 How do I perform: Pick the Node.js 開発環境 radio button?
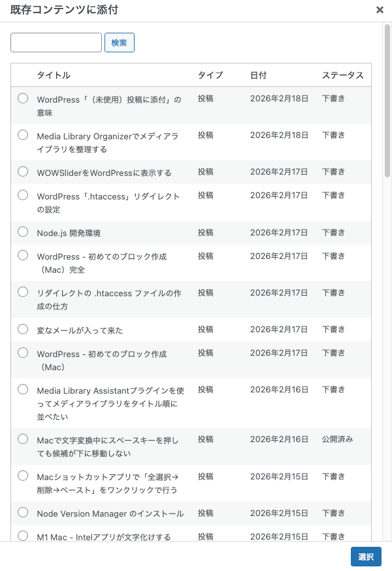(23, 232)
